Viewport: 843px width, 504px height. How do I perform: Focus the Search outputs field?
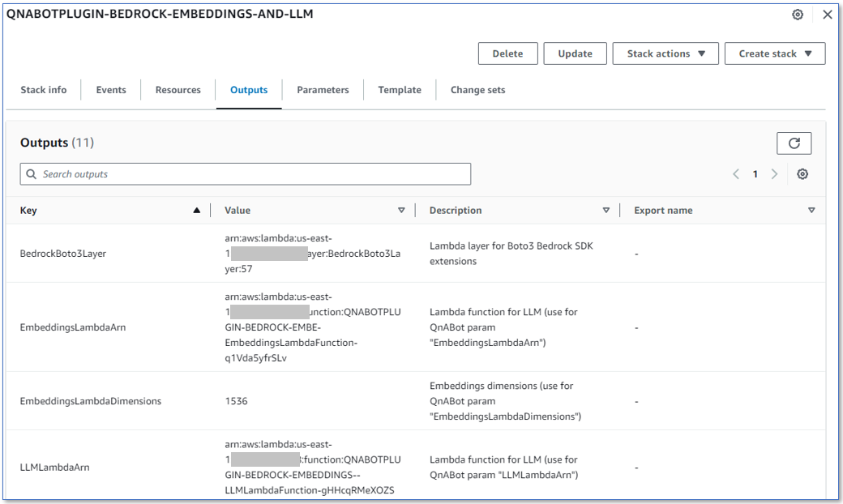point(246,174)
